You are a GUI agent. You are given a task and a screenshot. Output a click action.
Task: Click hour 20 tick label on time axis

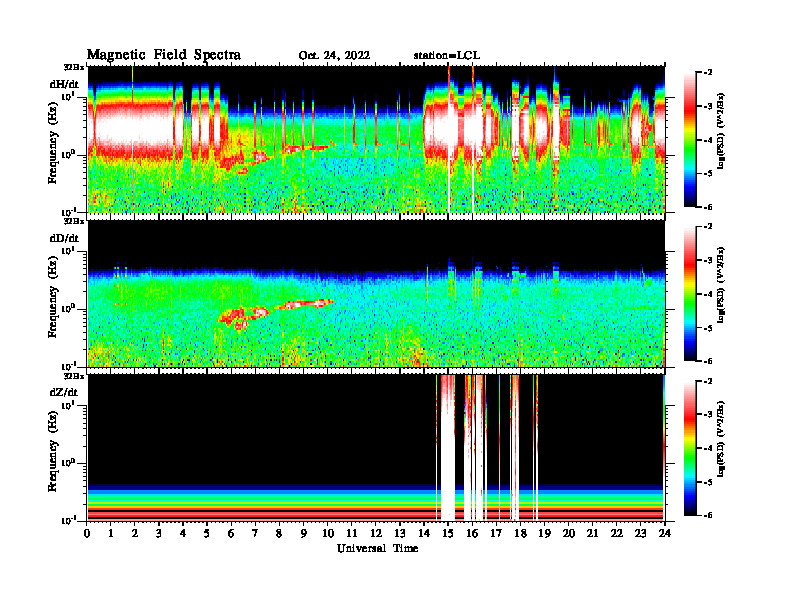click(568, 534)
